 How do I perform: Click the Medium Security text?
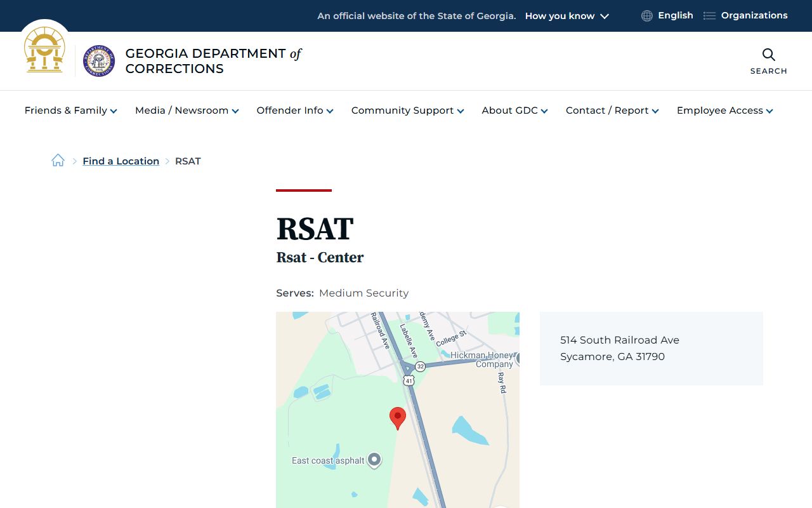[x=363, y=293]
